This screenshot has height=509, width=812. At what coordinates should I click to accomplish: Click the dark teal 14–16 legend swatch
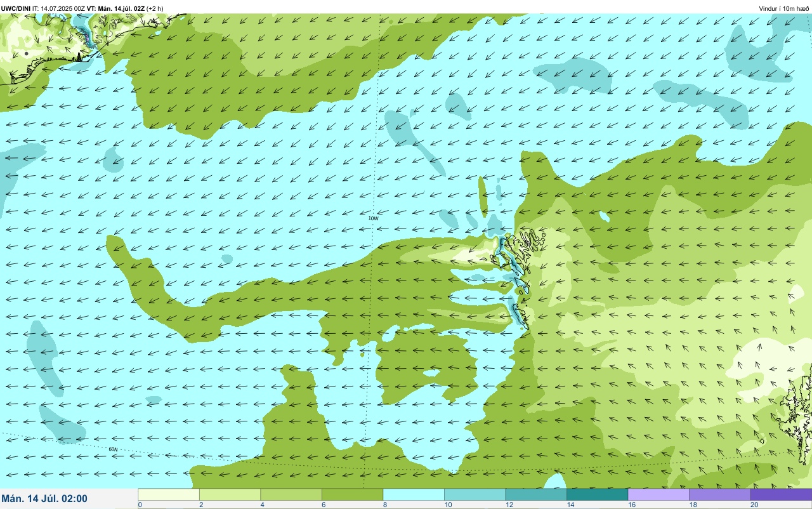[x=597, y=494]
